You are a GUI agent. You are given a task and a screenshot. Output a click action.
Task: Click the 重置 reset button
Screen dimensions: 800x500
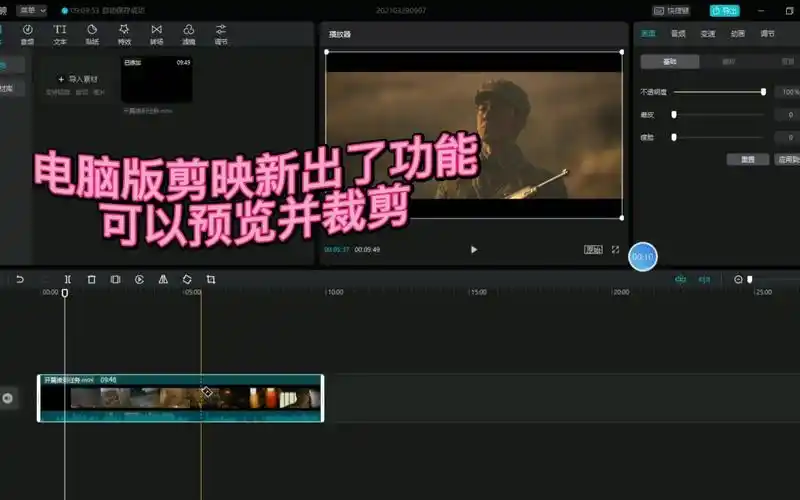[748, 159]
